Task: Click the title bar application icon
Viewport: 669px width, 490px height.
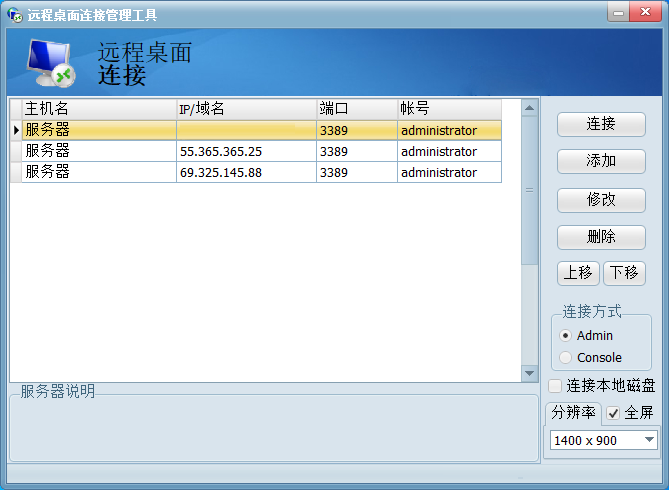Action: [15, 15]
